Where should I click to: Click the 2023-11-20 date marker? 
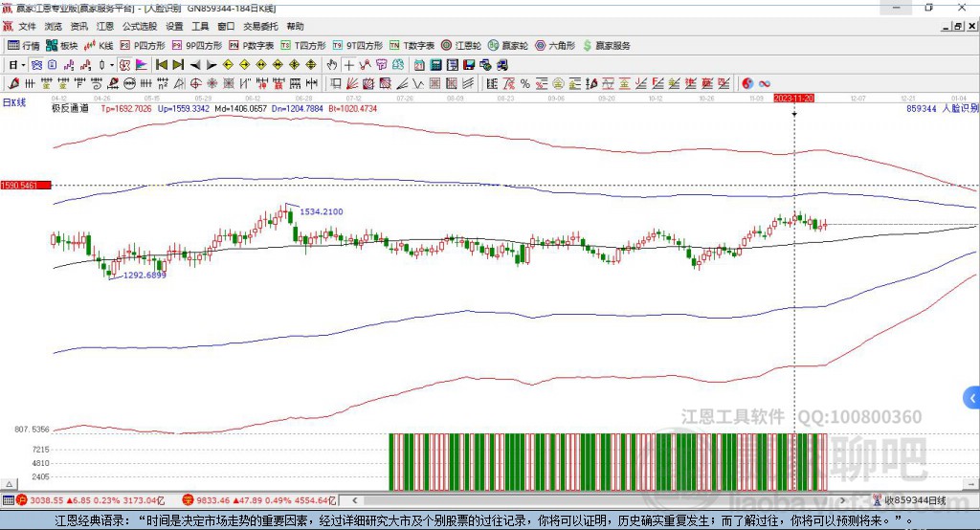point(793,98)
